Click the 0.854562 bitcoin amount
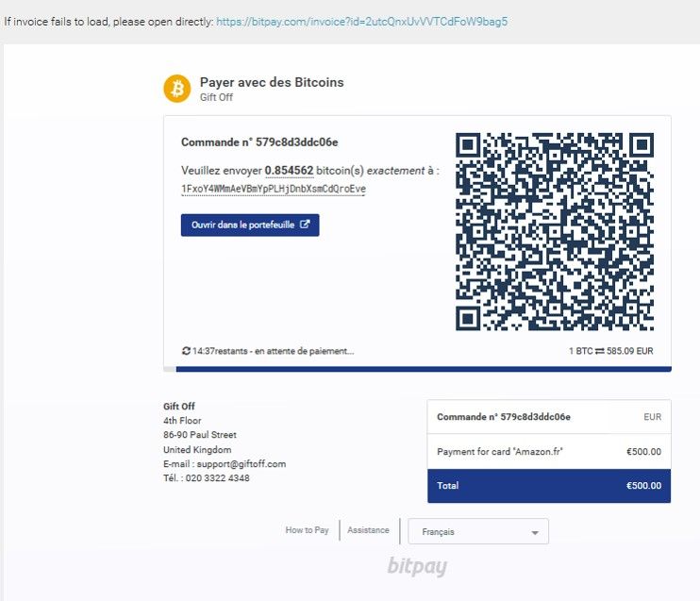Viewport: 700px width, 601px height. (289, 170)
